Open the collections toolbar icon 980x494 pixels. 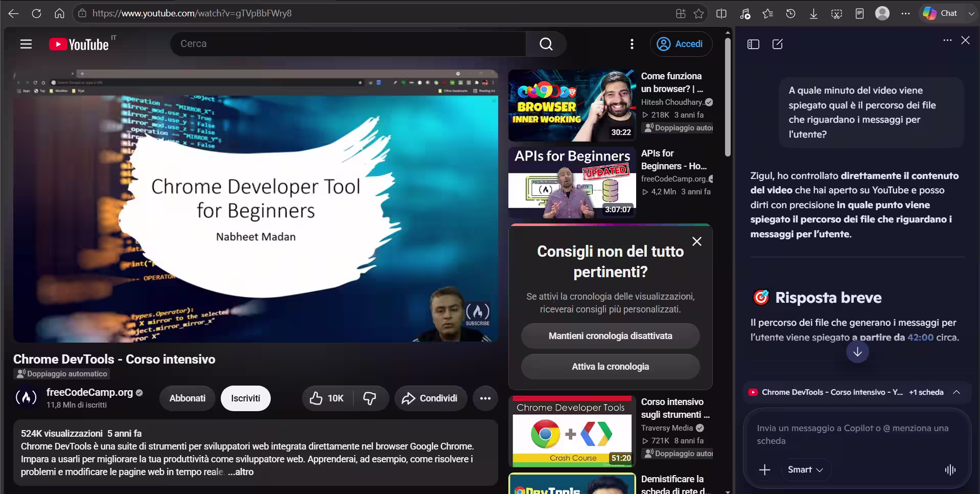click(x=859, y=14)
